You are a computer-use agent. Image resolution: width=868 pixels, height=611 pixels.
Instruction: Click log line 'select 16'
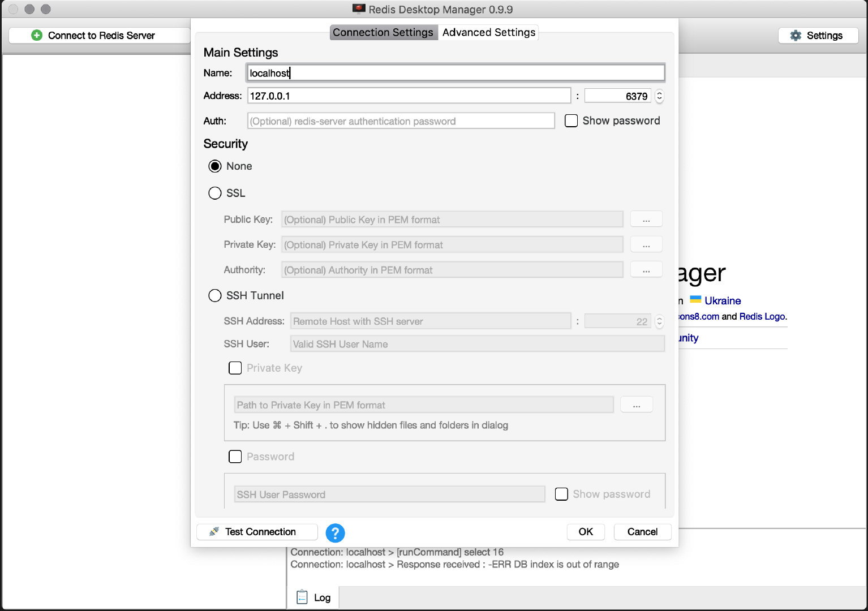397,552
